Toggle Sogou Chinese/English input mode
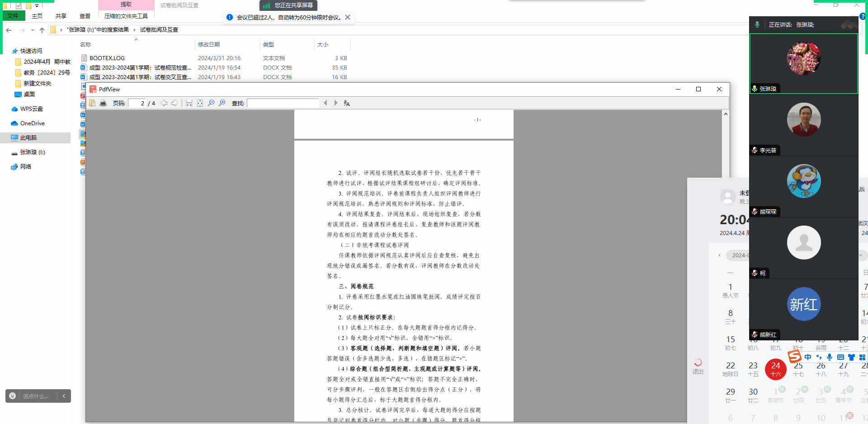868x424 pixels. (x=808, y=357)
